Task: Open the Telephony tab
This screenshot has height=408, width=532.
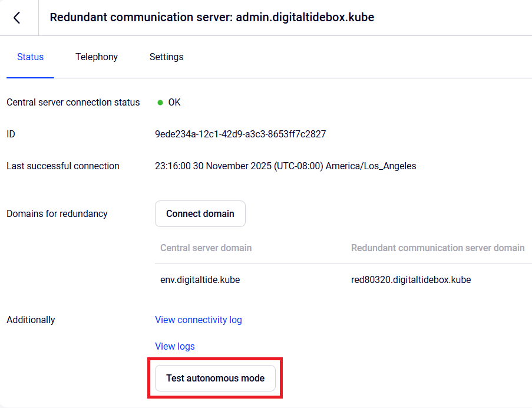Action: [x=97, y=57]
